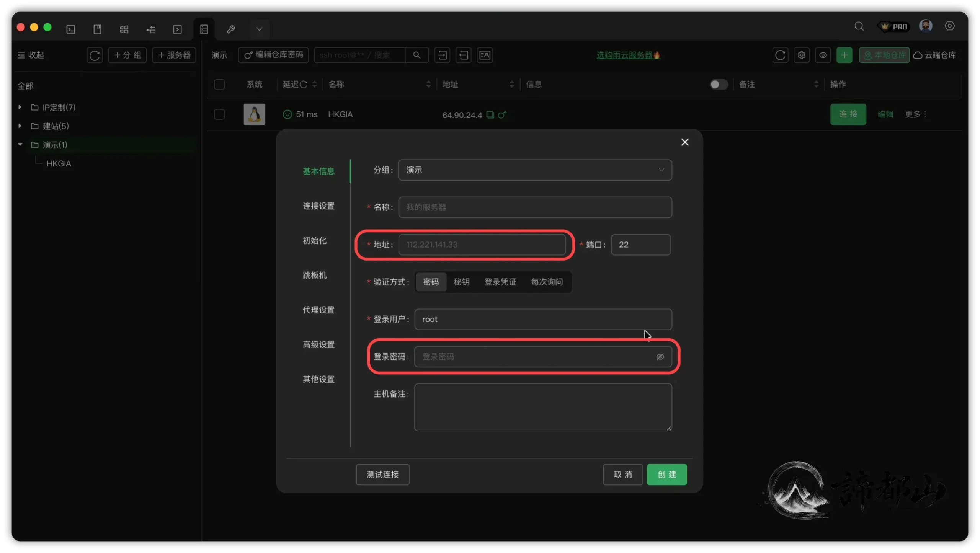This screenshot has height=553, width=980.
Task: Click the 创建 button
Action: coord(667,475)
